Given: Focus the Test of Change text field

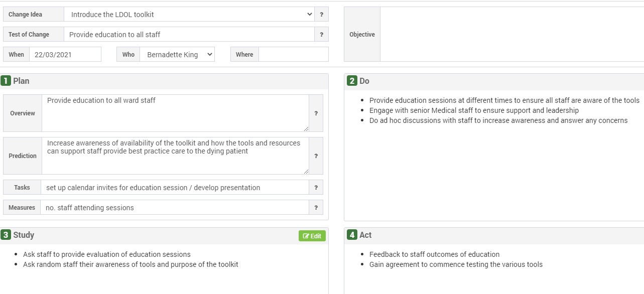Looking at the screenshot, I should click(189, 35).
